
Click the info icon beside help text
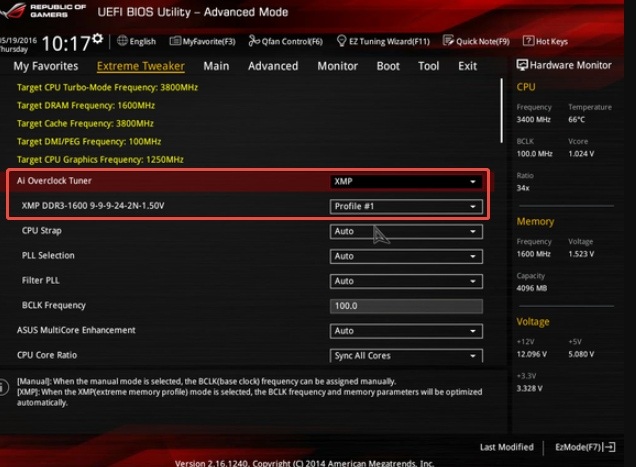click(x=3, y=387)
